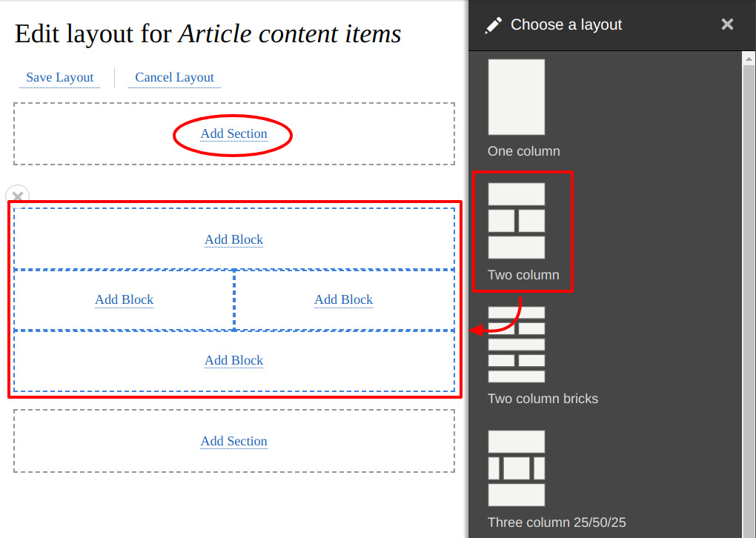Click the 'Two column bricks' text label

543,399
